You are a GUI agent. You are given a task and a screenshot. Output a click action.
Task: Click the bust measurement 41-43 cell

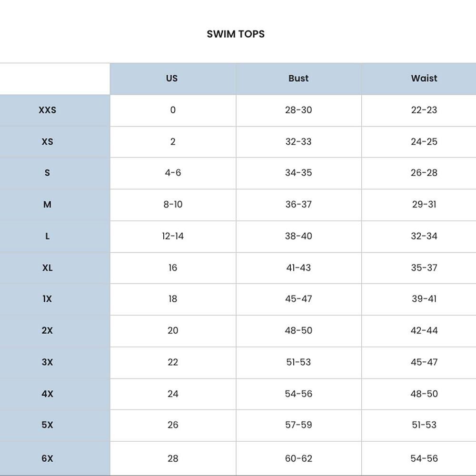click(298, 268)
